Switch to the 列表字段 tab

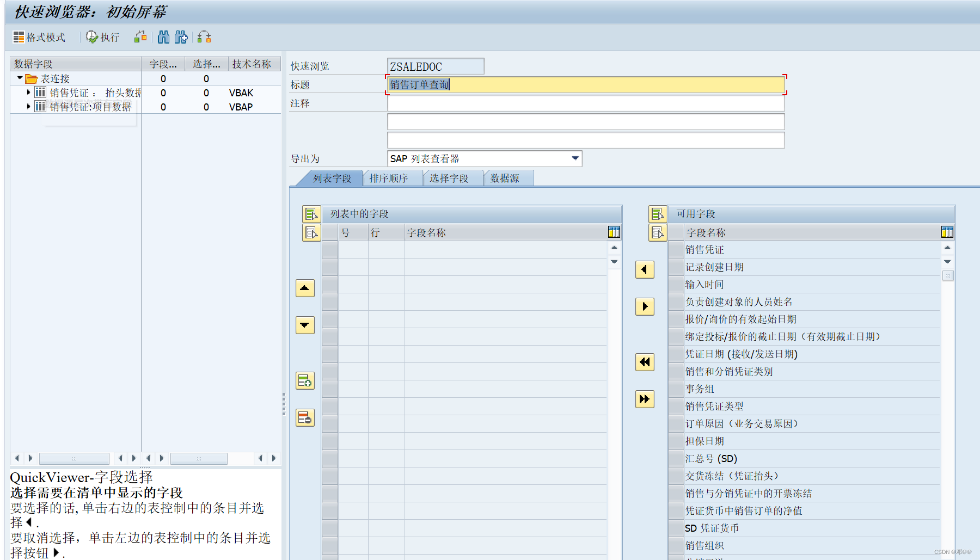point(332,178)
